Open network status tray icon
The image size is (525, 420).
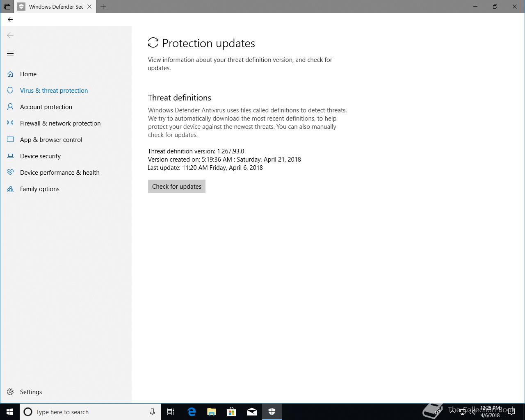pos(462,412)
